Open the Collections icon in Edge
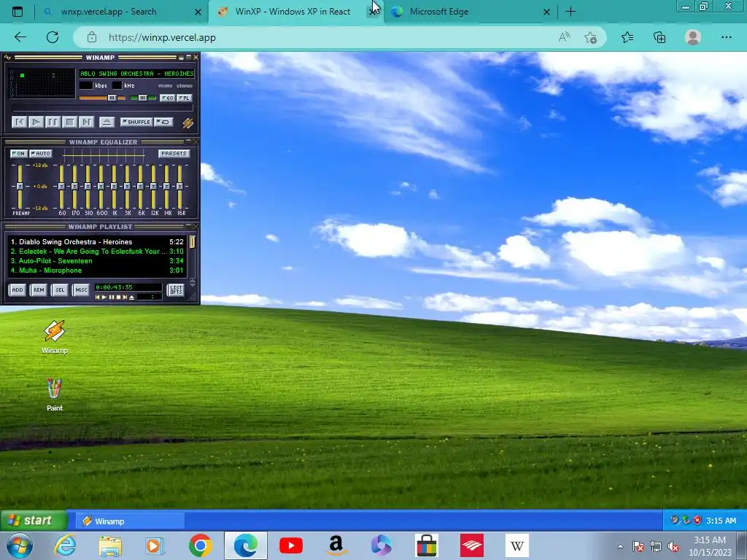 [659, 38]
